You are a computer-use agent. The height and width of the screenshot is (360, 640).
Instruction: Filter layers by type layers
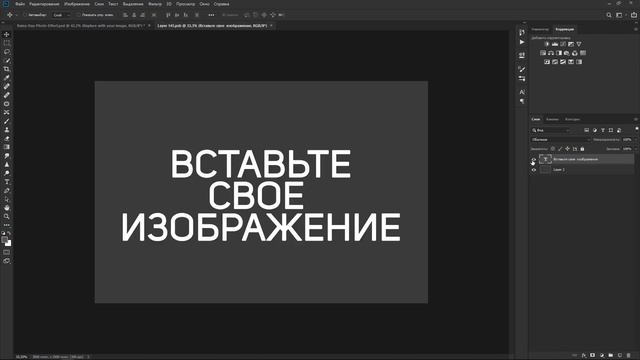point(603,130)
